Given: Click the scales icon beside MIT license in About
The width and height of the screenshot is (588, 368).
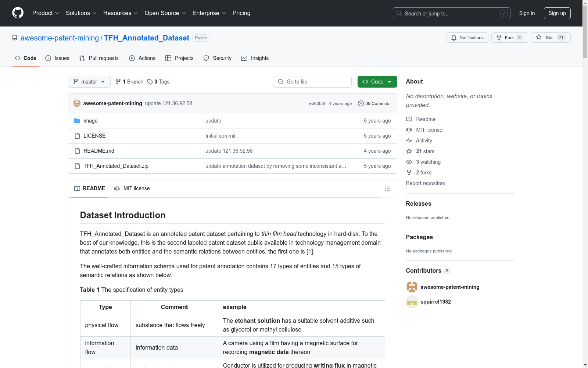Looking at the screenshot, I should [409, 130].
